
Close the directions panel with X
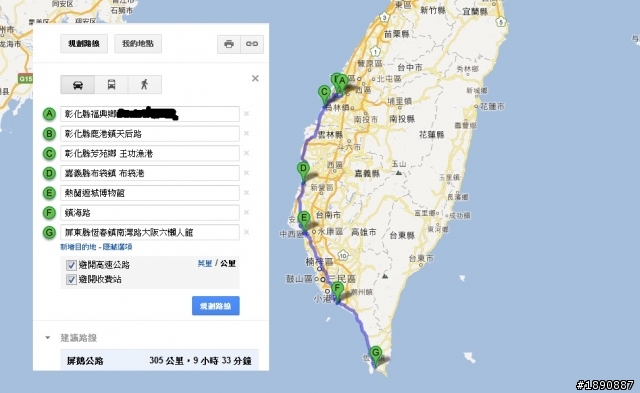tap(255, 78)
